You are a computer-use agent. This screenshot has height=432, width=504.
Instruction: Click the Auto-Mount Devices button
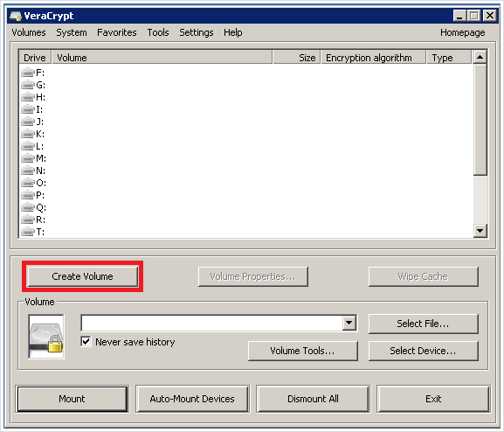pos(192,399)
